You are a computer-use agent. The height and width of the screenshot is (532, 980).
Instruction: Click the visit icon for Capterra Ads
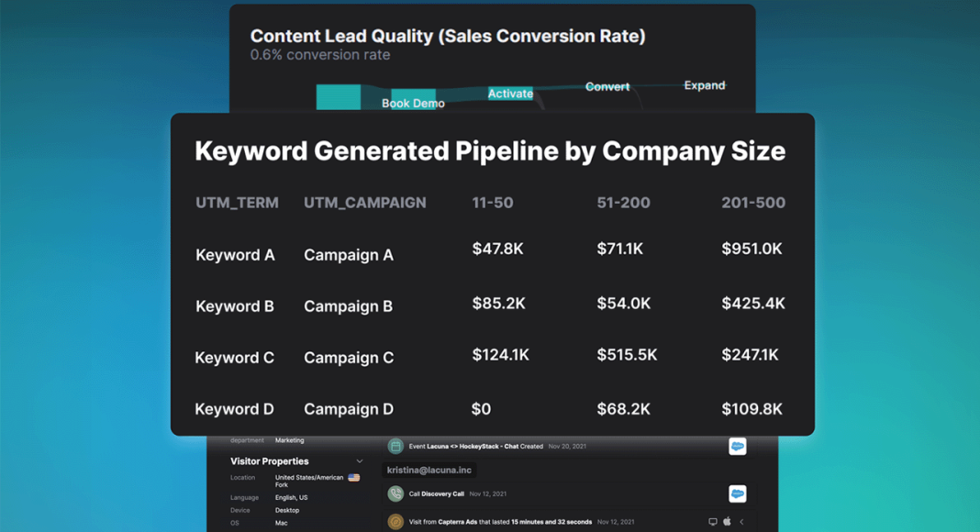[x=395, y=522]
